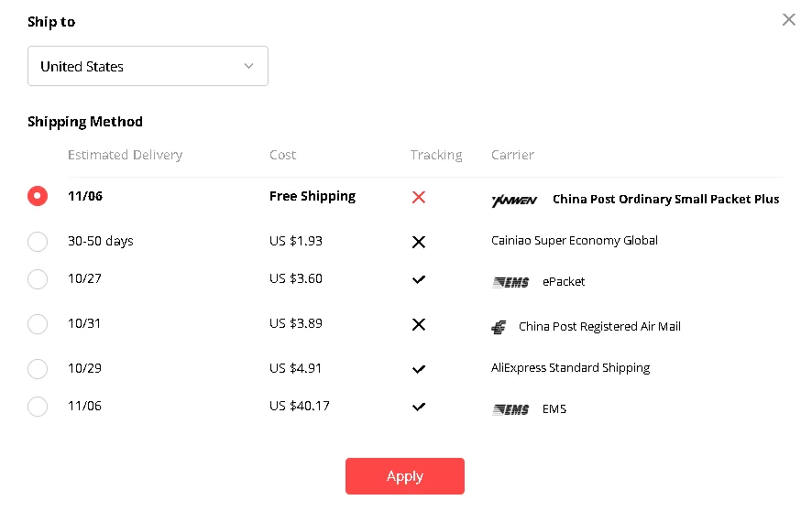The image size is (812, 522).
Task: Click AliExpress Standard Shipping tracking checkmark
Action: tap(419, 369)
